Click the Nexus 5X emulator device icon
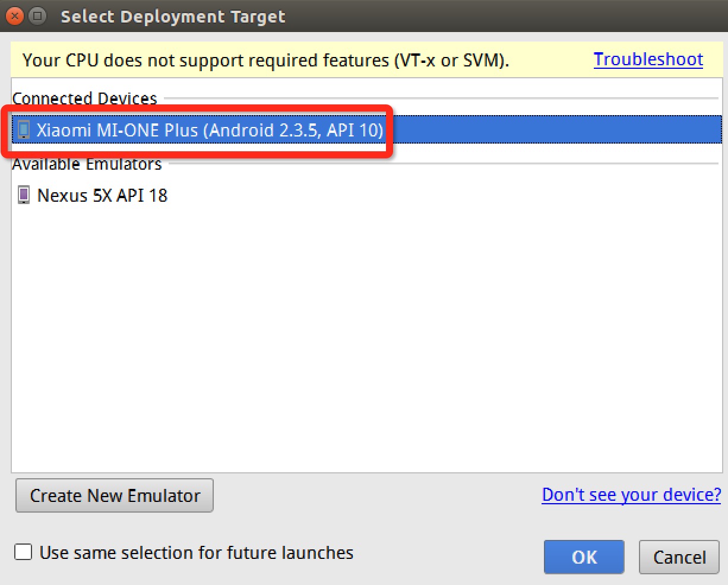Image resolution: width=728 pixels, height=585 pixels. [24, 195]
